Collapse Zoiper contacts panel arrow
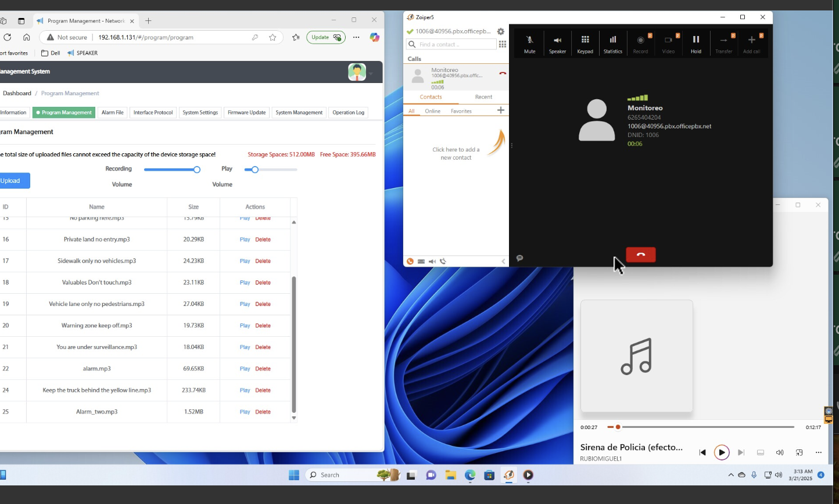This screenshot has height=504, width=839. click(504, 261)
